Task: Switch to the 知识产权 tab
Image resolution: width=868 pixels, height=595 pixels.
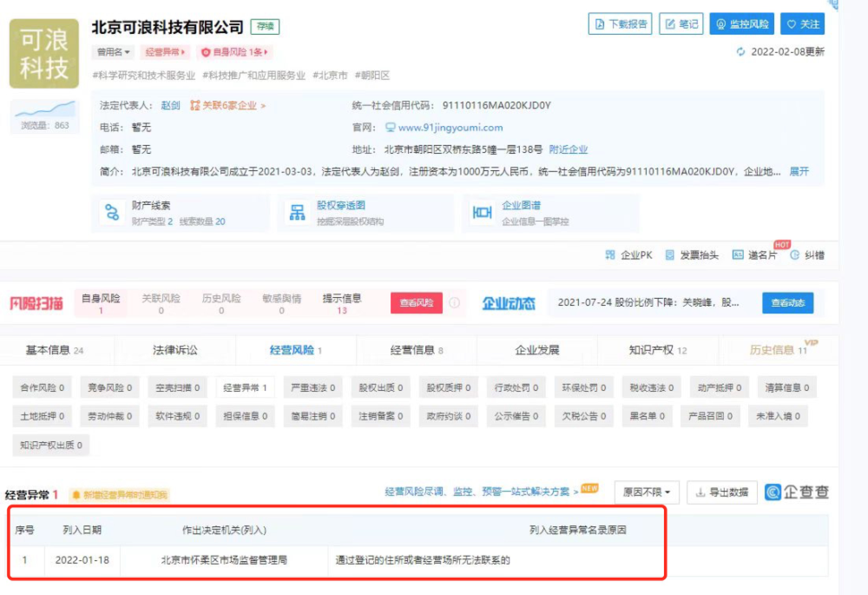Action: click(658, 350)
